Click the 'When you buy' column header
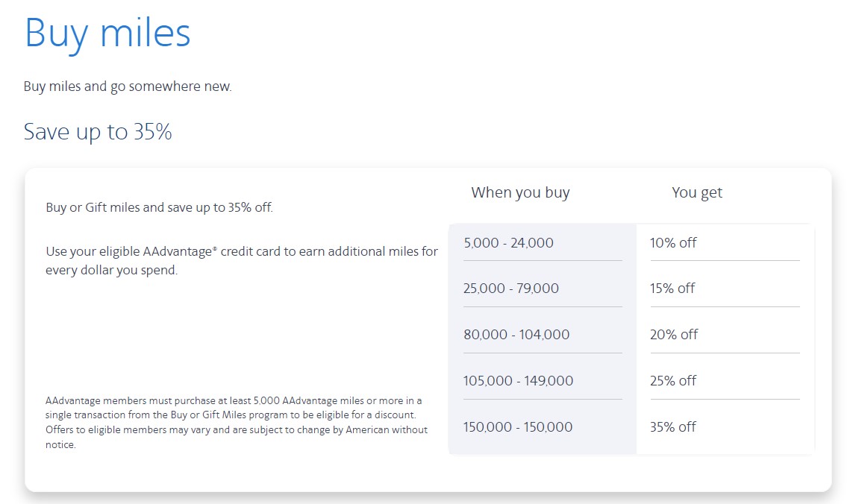This screenshot has width=856, height=504. (520, 192)
